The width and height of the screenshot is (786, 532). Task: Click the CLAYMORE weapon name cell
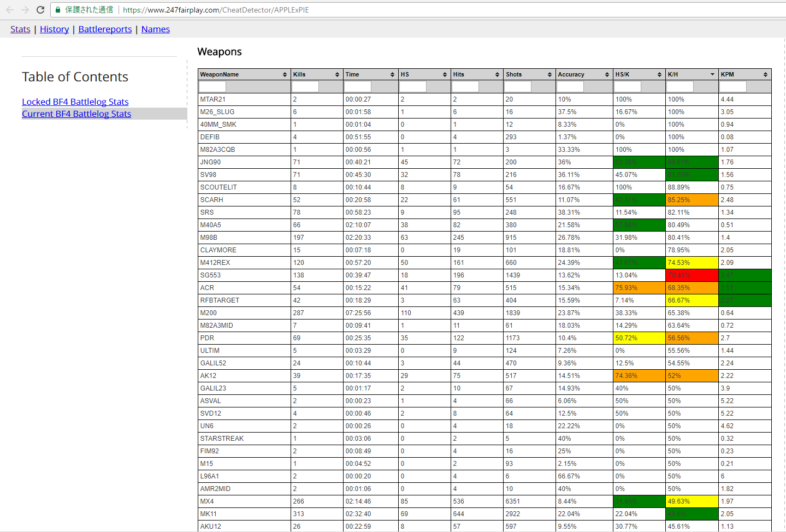(244, 250)
